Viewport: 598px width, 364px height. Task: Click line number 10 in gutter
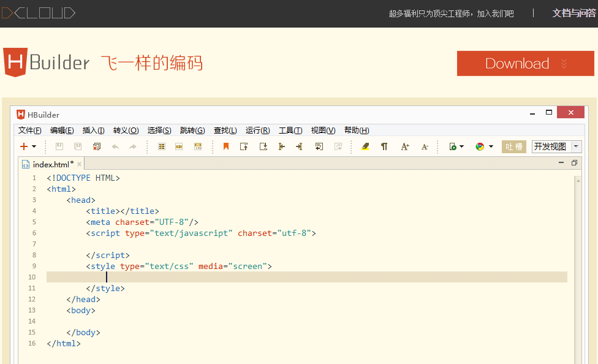click(32, 277)
